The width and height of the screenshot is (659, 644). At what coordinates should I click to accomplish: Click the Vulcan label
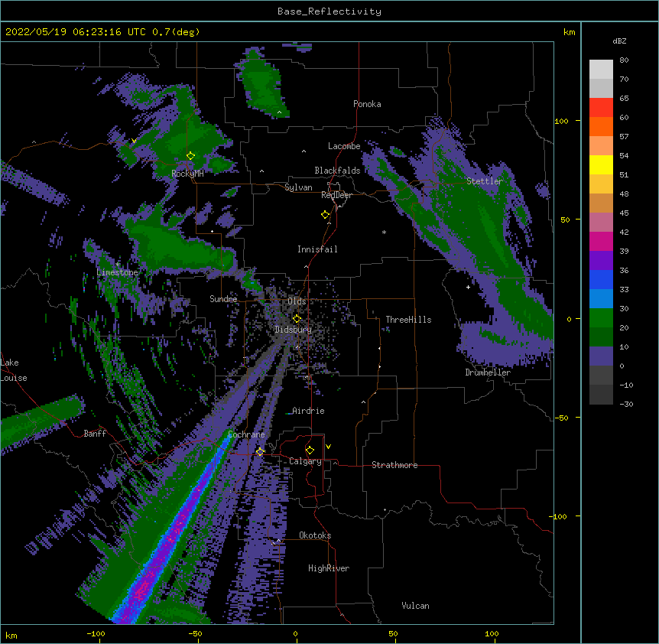[415, 606]
